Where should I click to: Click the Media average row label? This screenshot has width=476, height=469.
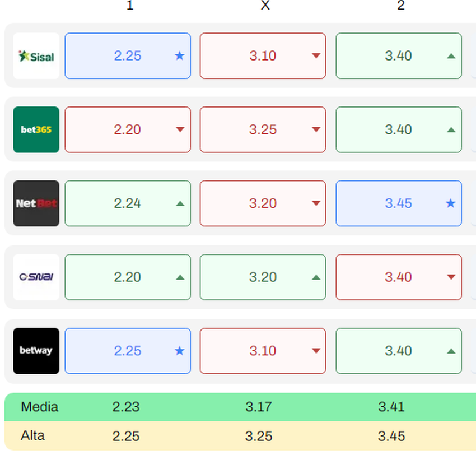pos(39,407)
